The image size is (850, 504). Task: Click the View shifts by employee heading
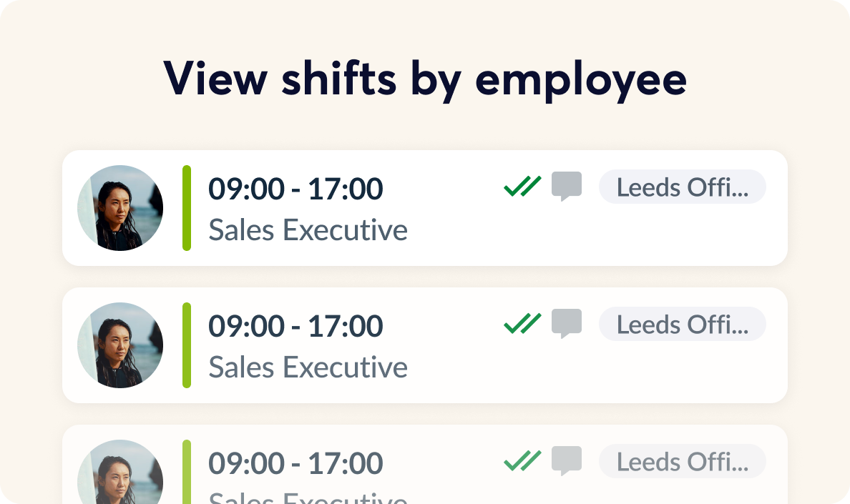425,78
